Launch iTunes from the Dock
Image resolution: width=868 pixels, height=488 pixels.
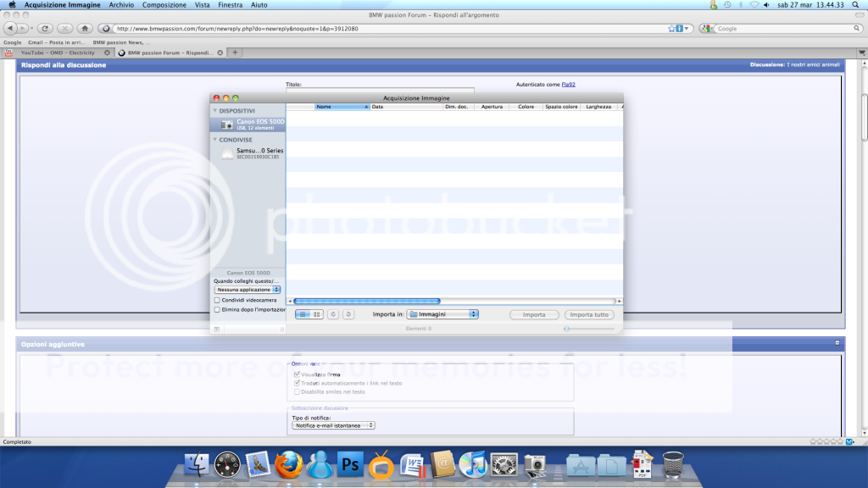[x=471, y=463]
